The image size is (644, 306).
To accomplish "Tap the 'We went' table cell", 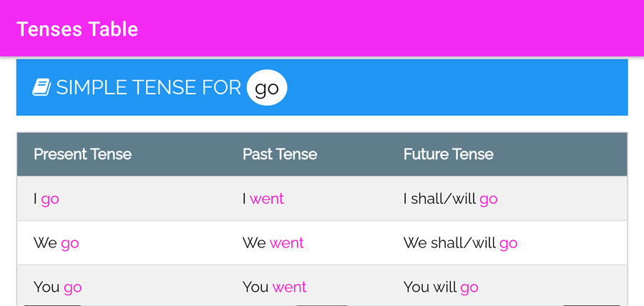I will 273,243.
